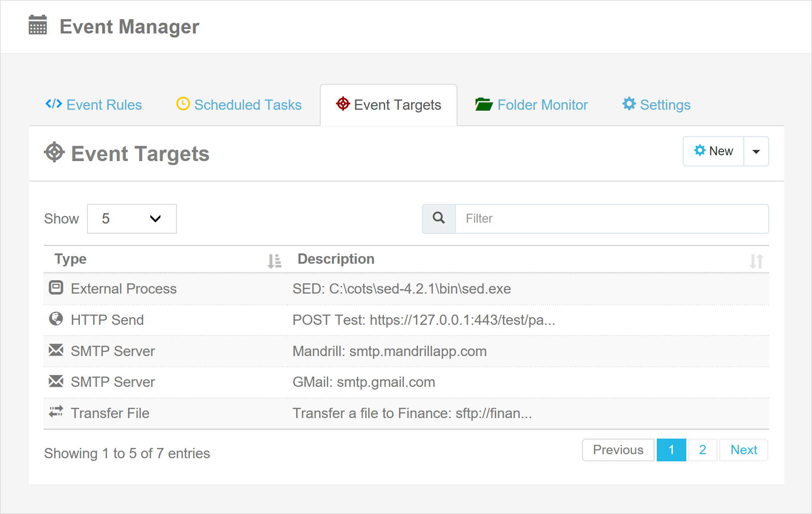Click the GMail smtp.gmail.com description
The width and height of the screenshot is (812, 514).
[364, 382]
